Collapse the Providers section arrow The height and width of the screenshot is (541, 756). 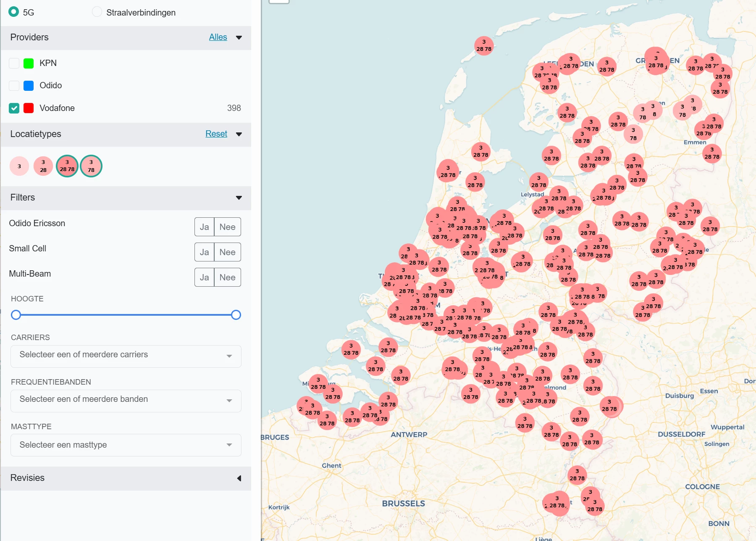(x=239, y=37)
